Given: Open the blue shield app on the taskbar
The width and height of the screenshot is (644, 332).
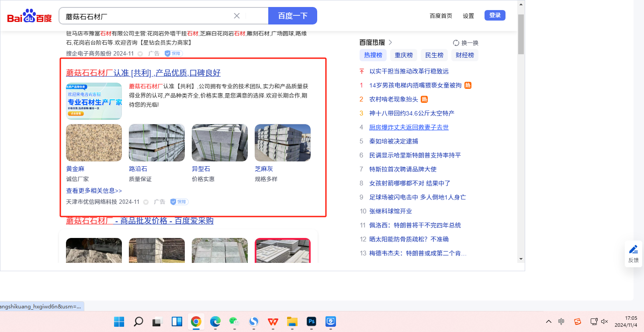Looking at the screenshot, I should point(331,322).
